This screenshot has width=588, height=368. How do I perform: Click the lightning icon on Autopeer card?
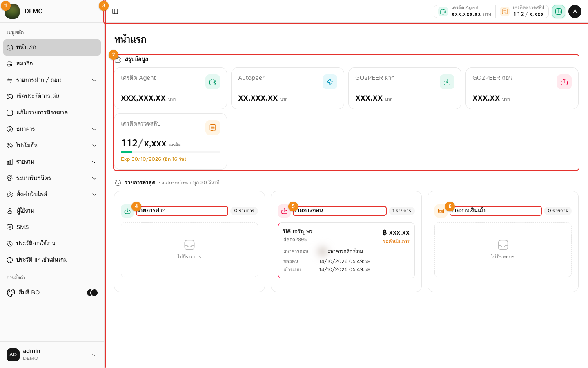pyautogui.click(x=330, y=82)
